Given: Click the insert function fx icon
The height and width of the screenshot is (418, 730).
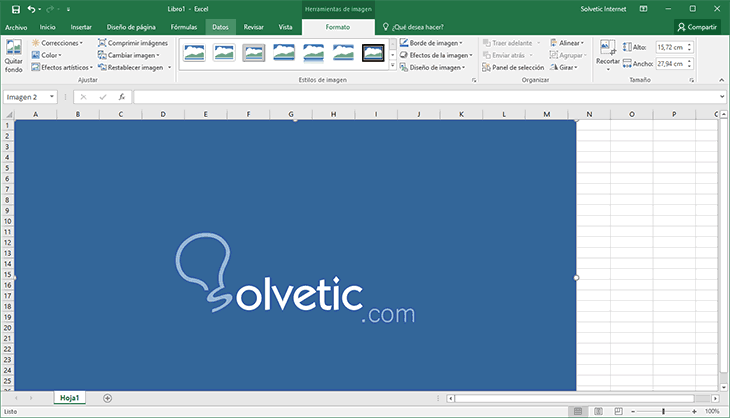Looking at the screenshot, I should tap(122, 97).
